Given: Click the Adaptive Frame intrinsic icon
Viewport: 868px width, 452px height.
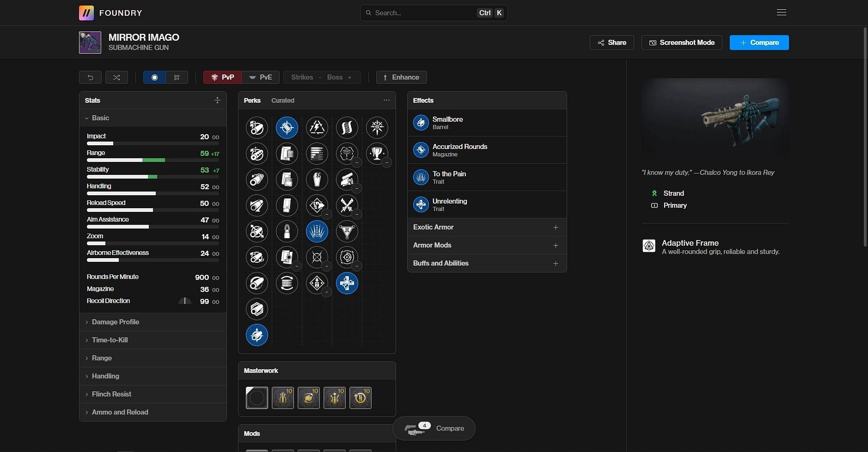Looking at the screenshot, I should click(649, 246).
